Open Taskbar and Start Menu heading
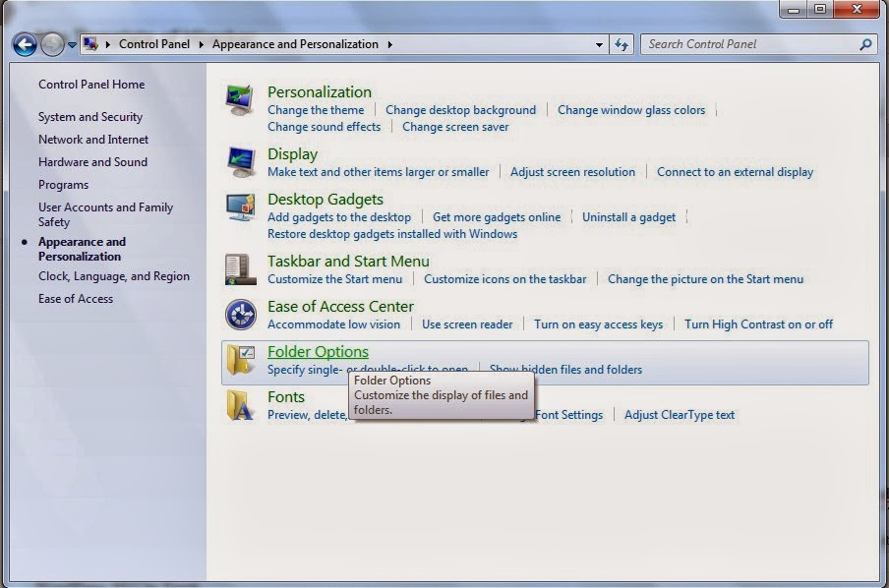The height and width of the screenshot is (588, 889). tap(348, 262)
